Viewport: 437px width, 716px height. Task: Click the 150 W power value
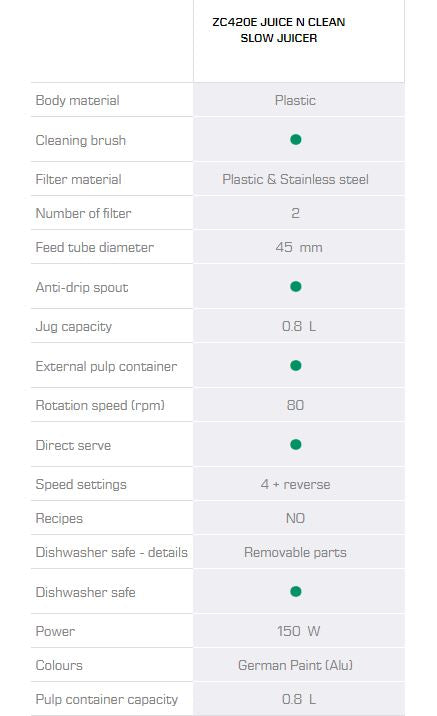(x=299, y=632)
